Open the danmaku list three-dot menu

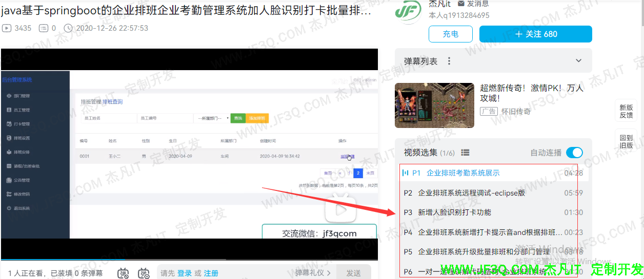pos(449,61)
